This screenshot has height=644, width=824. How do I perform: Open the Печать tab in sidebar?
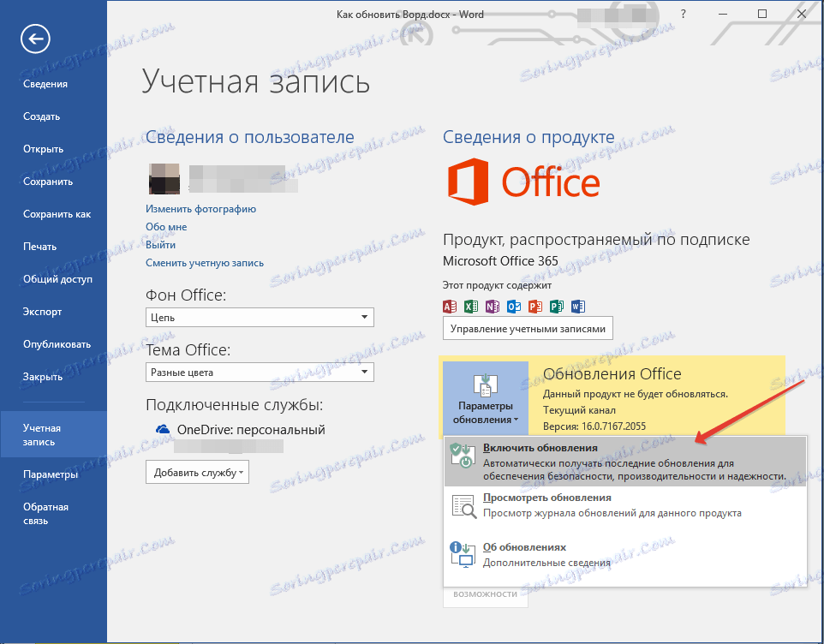[53, 247]
